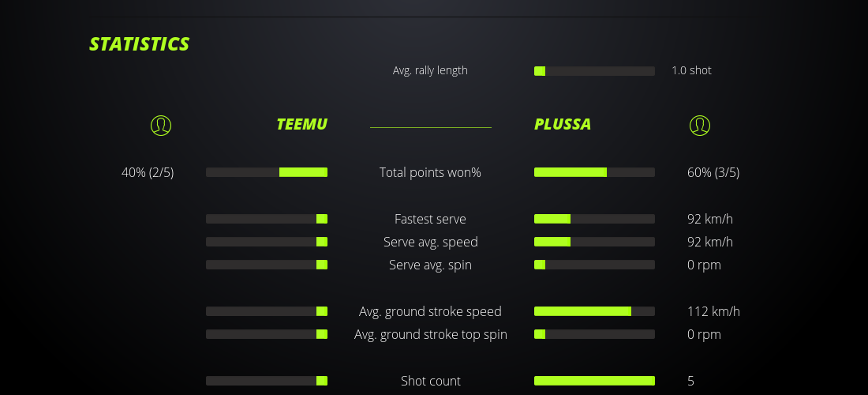Click Plussa's Shot count bar
Image resolution: width=868 pixels, height=395 pixels.
594,381
